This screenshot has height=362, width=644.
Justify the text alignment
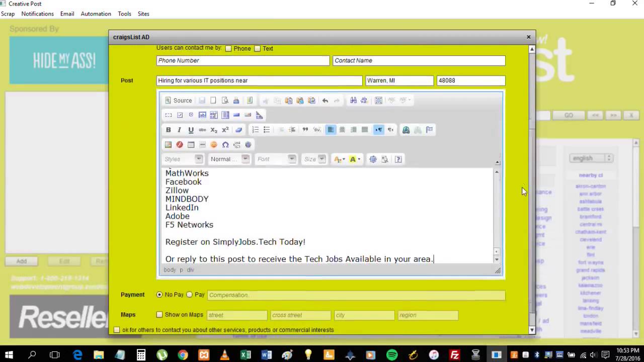(x=365, y=130)
